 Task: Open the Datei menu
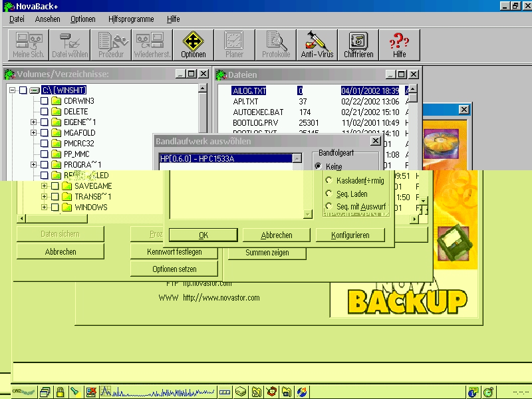click(17, 19)
